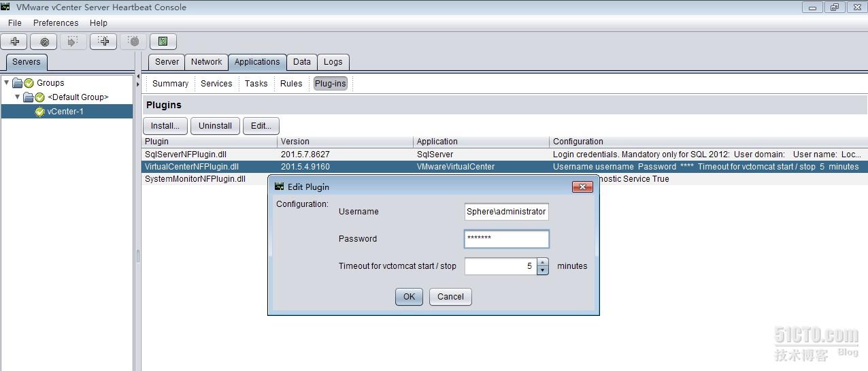868x371 pixels.
Task: Select the Servers tab
Action: pos(27,62)
